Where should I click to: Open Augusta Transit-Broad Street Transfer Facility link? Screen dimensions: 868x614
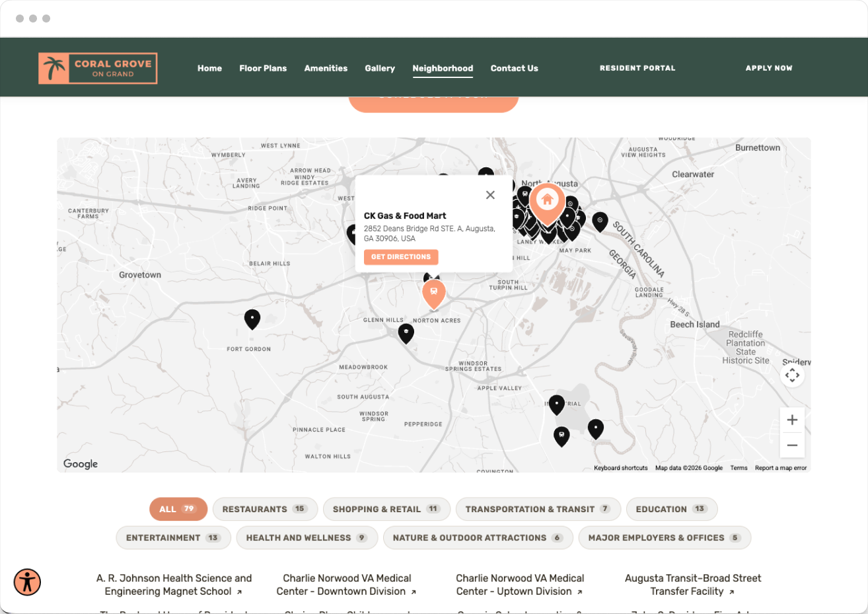(693, 585)
